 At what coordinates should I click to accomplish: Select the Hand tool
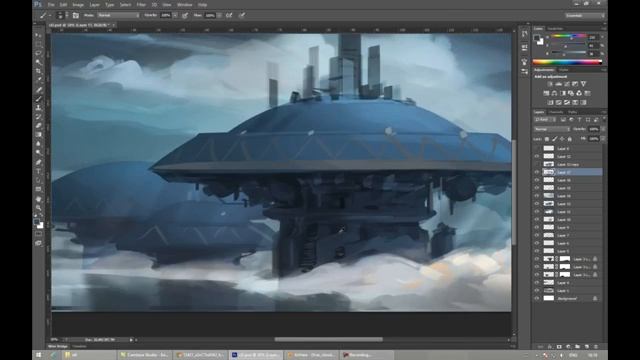38,199
